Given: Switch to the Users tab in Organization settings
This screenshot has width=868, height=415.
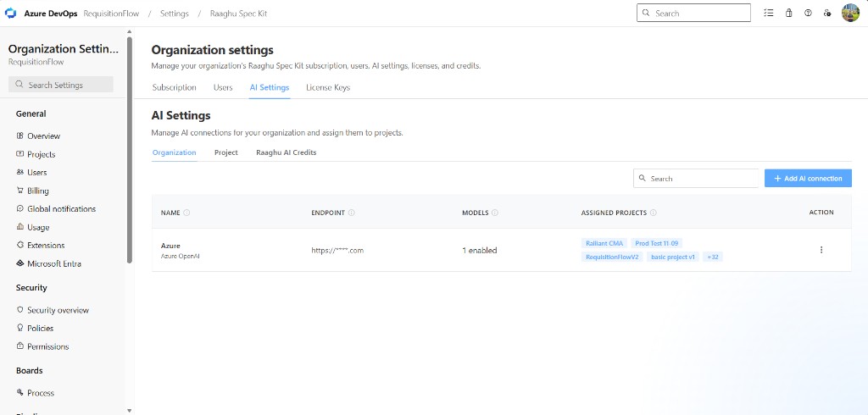Looking at the screenshot, I should click(223, 87).
